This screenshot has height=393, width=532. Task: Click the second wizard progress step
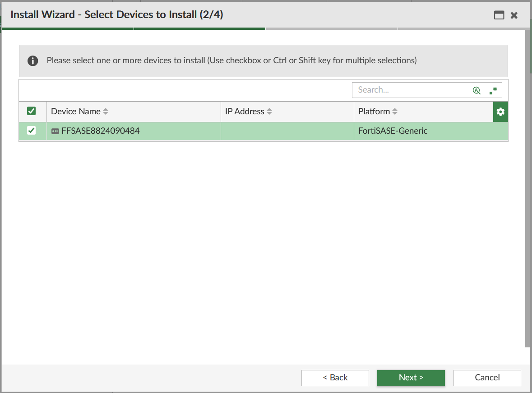199,28
